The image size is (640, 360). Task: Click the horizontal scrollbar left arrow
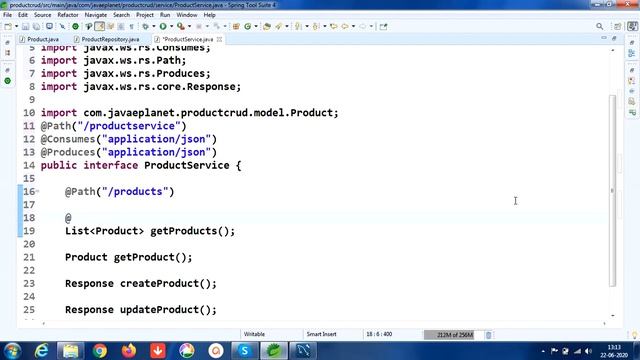[44, 324]
